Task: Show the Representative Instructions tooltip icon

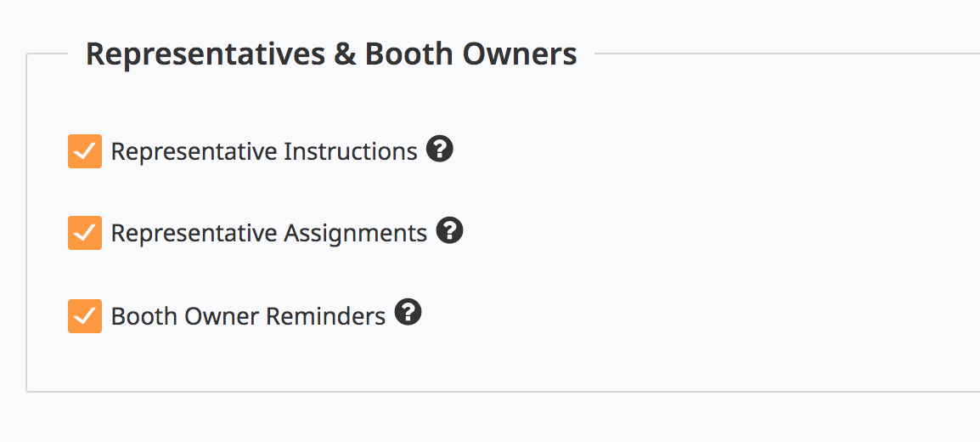Action: tap(439, 150)
